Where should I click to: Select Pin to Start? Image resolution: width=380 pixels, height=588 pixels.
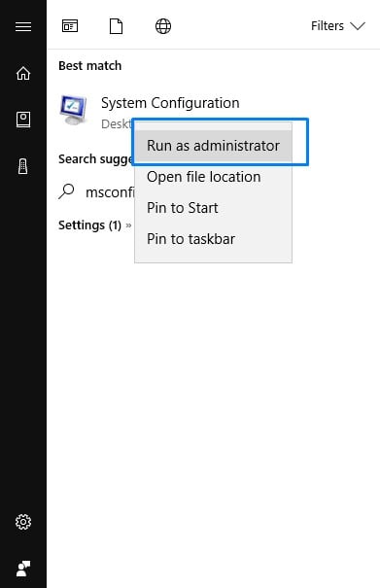click(x=213, y=208)
